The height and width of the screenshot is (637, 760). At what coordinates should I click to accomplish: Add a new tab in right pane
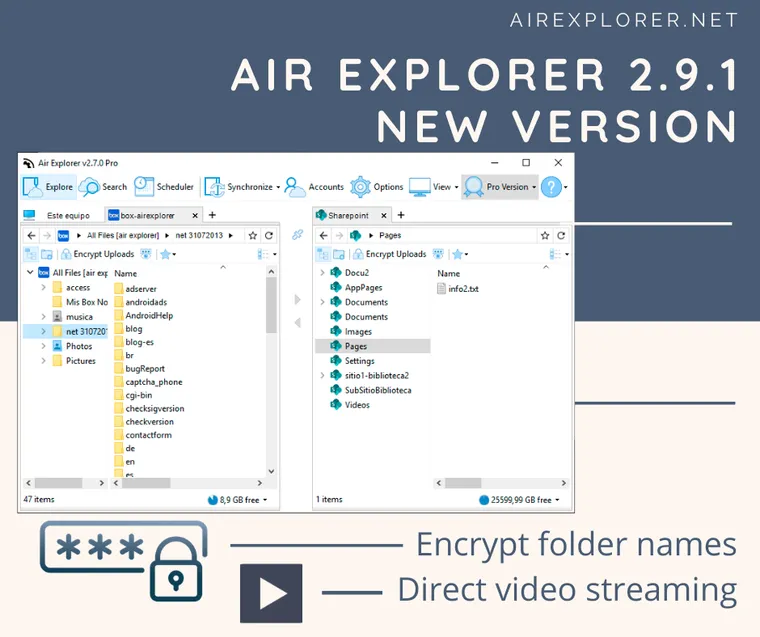click(x=401, y=215)
